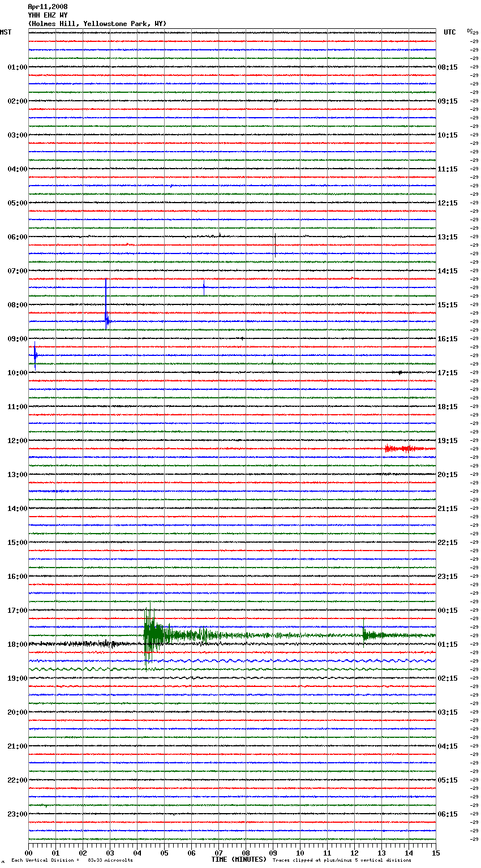This screenshot has height=868, width=481.
Task: Select the 07:00 MST row label
Action: pyautogui.click(x=18, y=271)
